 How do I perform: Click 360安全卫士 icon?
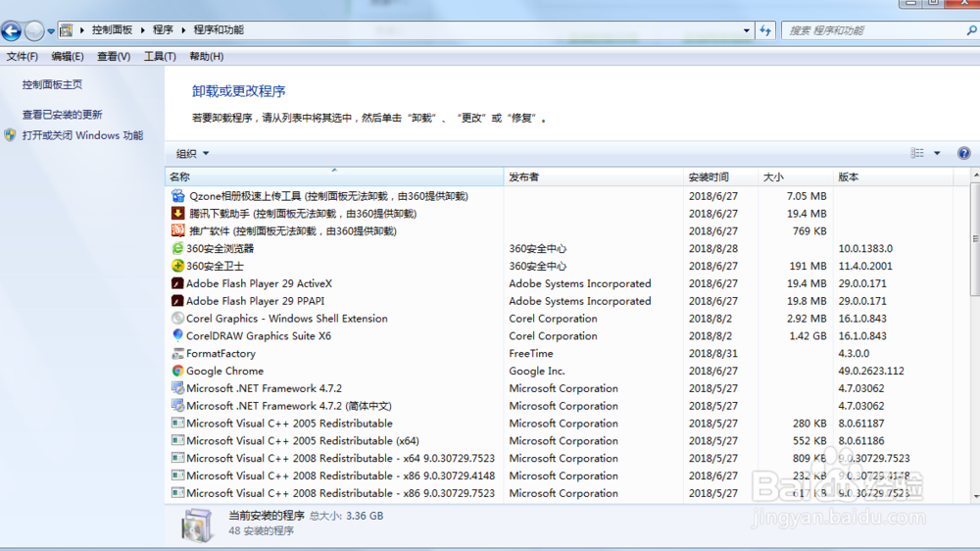(x=178, y=266)
